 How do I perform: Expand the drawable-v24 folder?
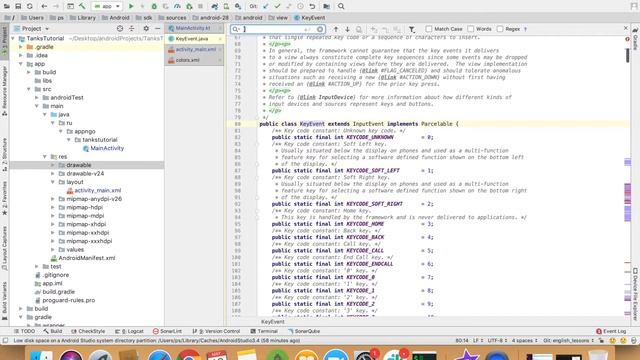click(x=53, y=173)
